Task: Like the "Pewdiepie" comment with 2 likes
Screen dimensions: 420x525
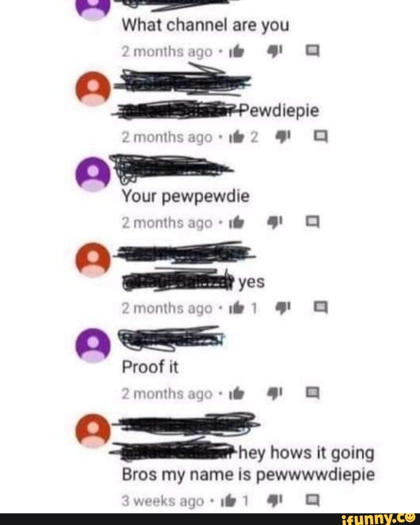Action: coord(236,136)
